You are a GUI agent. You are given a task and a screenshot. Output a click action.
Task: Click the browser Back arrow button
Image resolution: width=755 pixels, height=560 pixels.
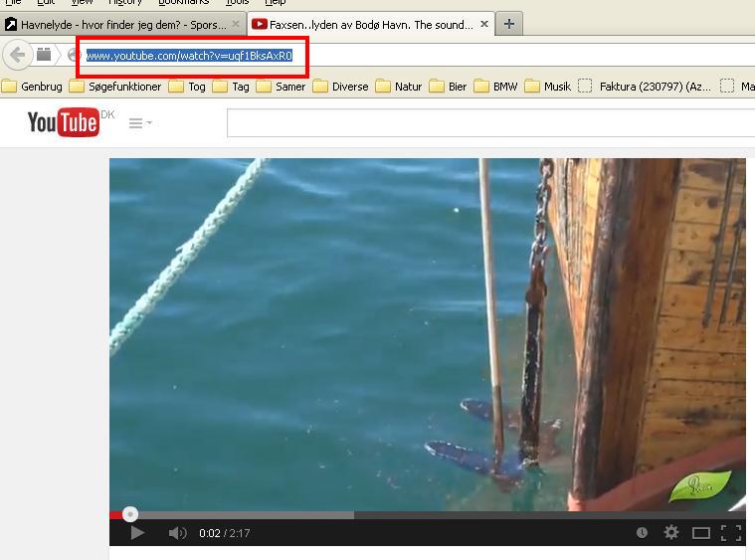coord(17,55)
